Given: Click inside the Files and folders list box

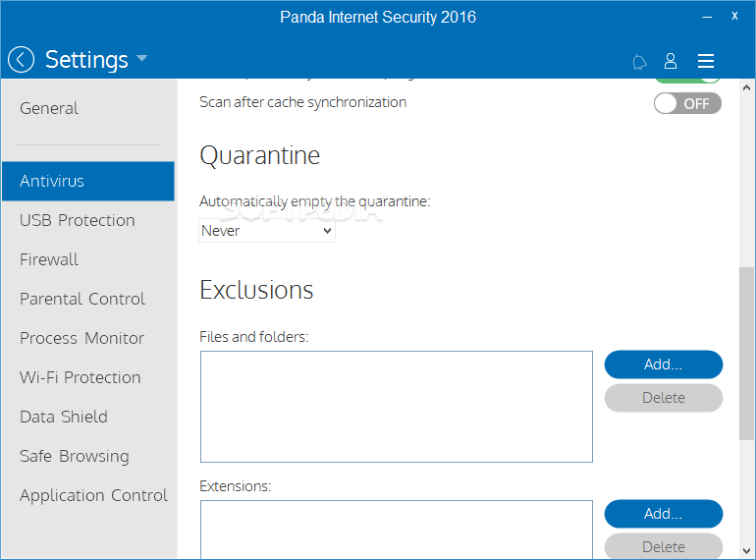Looking at the screenshot, I should [x=397, y=407].
